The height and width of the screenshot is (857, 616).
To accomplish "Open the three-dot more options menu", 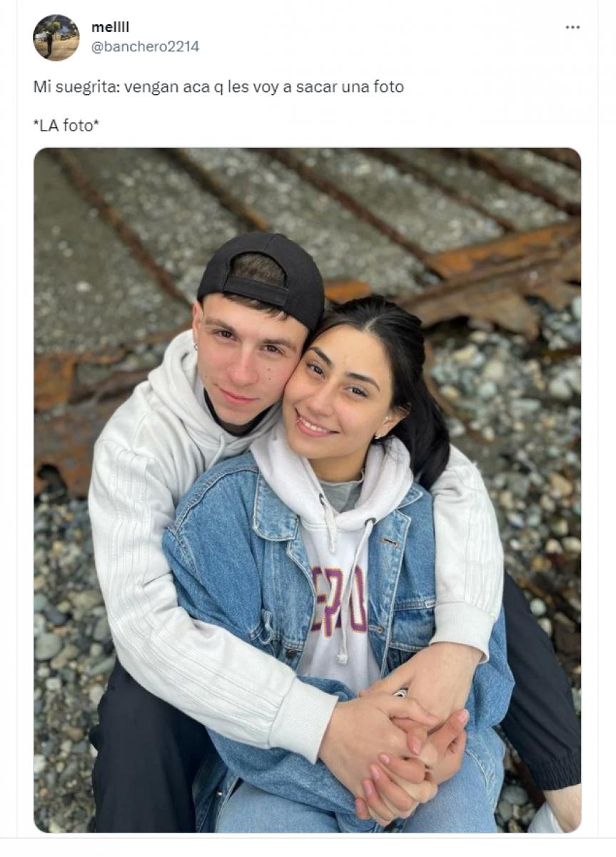I will [x=572, y=27].
